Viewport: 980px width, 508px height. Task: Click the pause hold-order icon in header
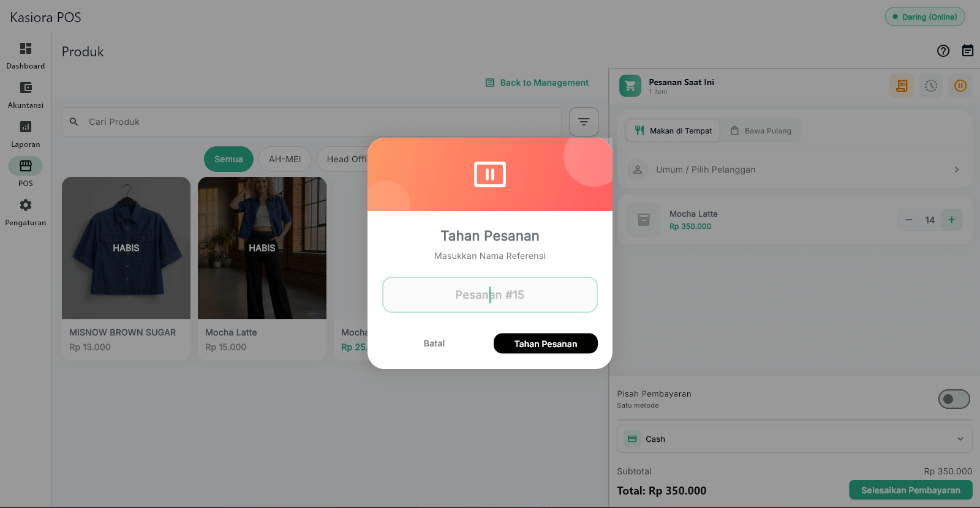click(x=960, y=86)
